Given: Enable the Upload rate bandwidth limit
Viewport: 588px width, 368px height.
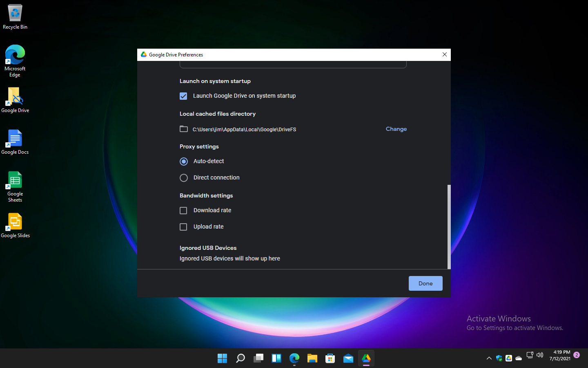Looking at the screenshot, I should click(x=183, y=227).
